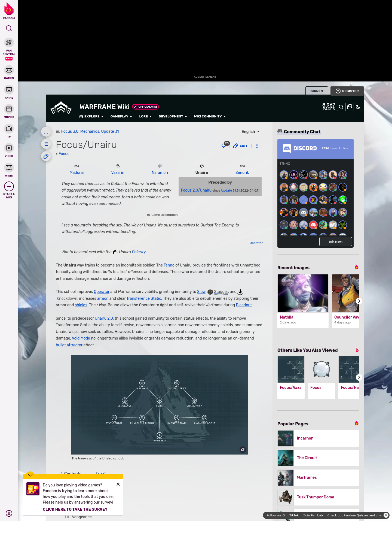This screenshot has width=392, height=545.
Task: Expand the Lore menu
Action: (145, 116)
